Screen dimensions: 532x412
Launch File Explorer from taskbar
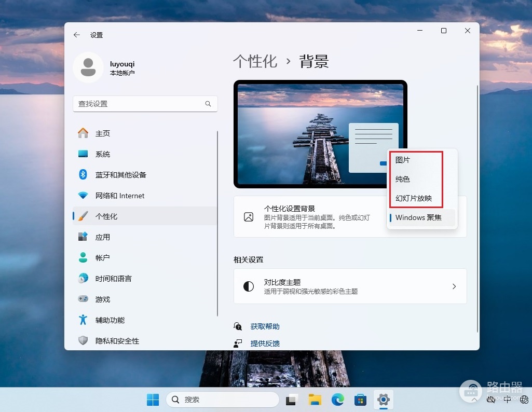pyautogui.click(x=315, y=400)
